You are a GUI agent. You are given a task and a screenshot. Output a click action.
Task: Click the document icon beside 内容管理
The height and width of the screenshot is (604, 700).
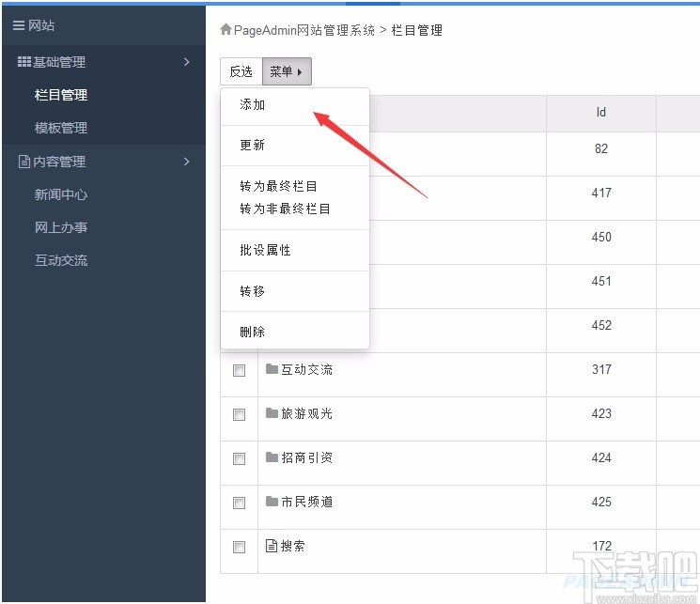point(24,162)
